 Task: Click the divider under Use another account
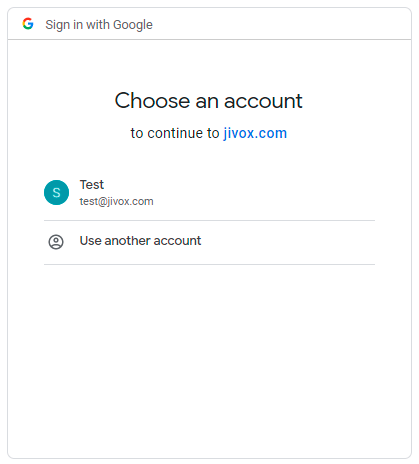pyautogui.click(x=209, y=265)
